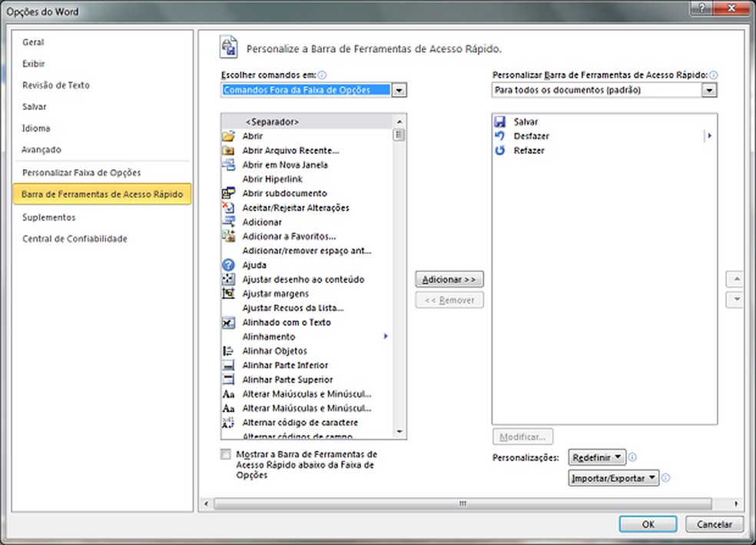756x545 pixels.
Task: Click info icon beside Personalizar Barra de Ferramentas label
Action: coord(714,75)
